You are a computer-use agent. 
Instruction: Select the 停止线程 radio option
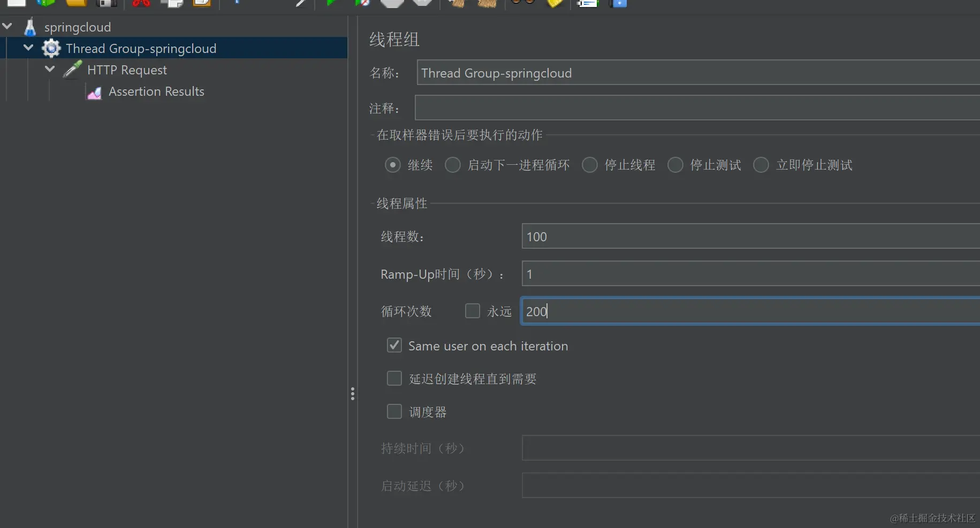pos(590,165)
